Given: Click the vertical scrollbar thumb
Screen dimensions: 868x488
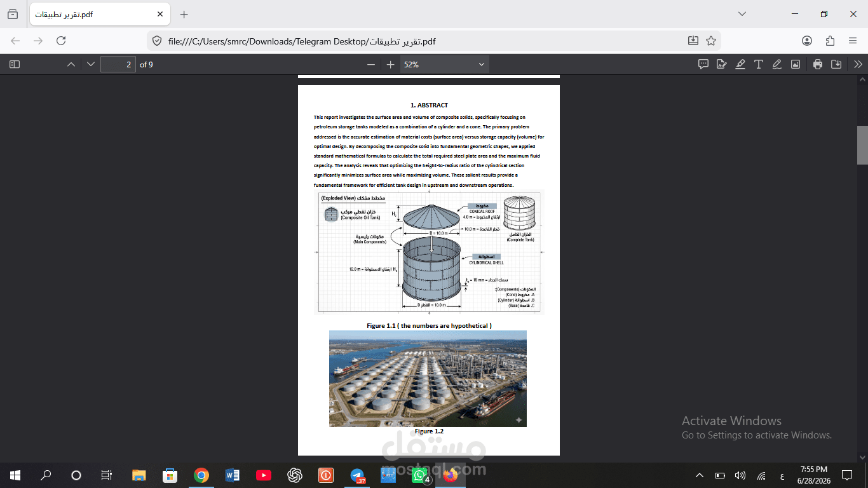Looking at the screenshot, I should click(x=862, y=145).
